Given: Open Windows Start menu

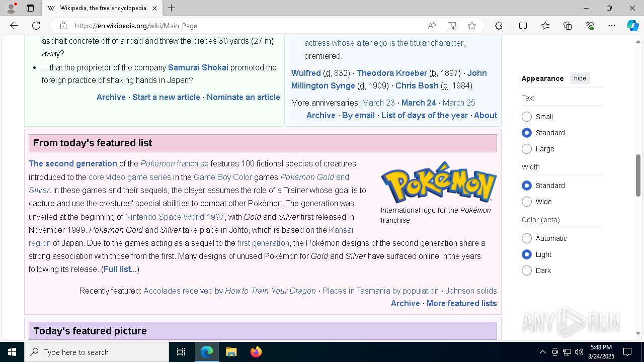Looking at the screenshot, I should click(12, 352).
